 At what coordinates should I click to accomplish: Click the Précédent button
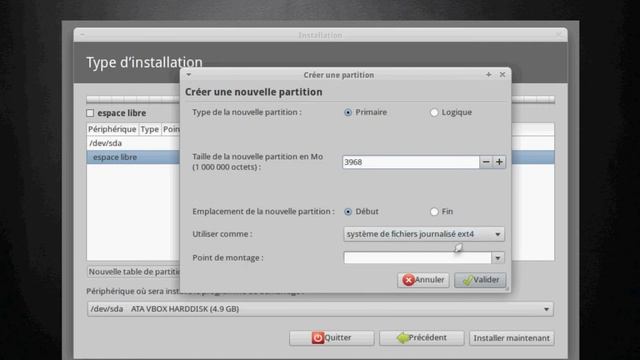click(x=422, y=338)
